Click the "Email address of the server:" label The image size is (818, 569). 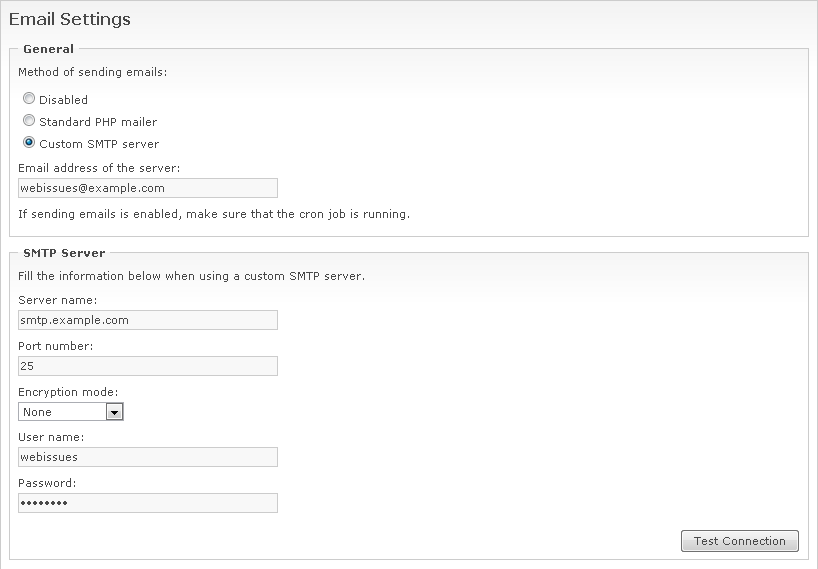click(99, 168)
